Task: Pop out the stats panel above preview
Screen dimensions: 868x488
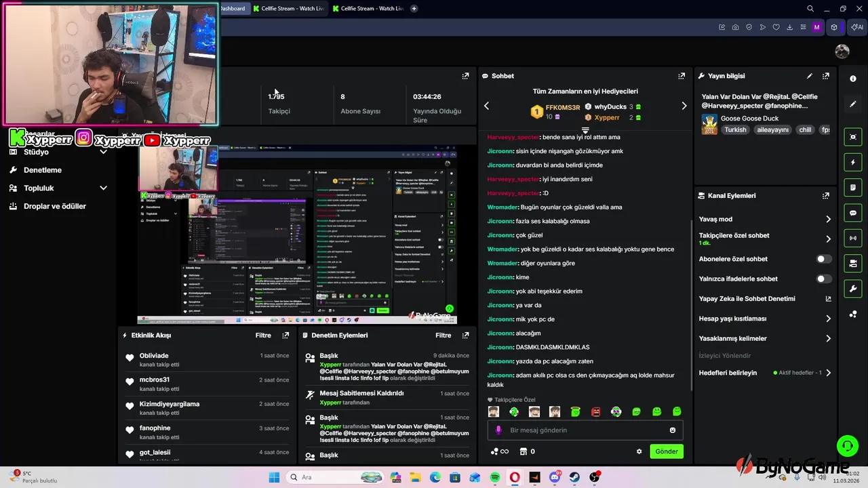Action: click(465, 76)
